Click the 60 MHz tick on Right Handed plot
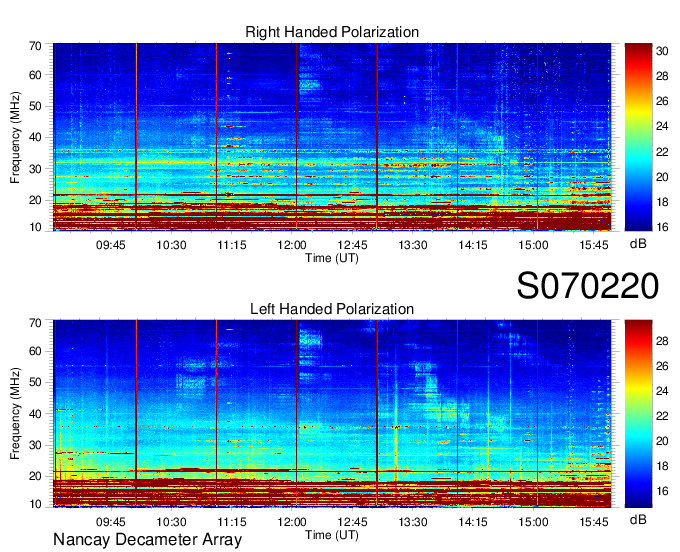This screenshot has width=680, height=552. [x=35, y=75]
